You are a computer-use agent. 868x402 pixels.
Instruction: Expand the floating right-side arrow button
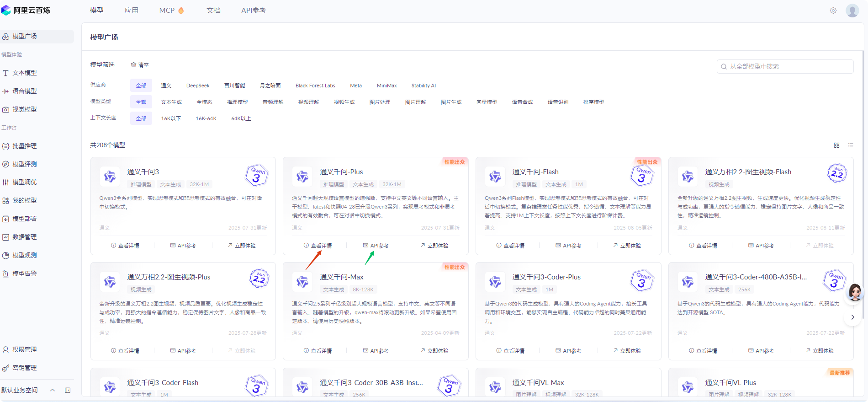[x=852, y=317]
